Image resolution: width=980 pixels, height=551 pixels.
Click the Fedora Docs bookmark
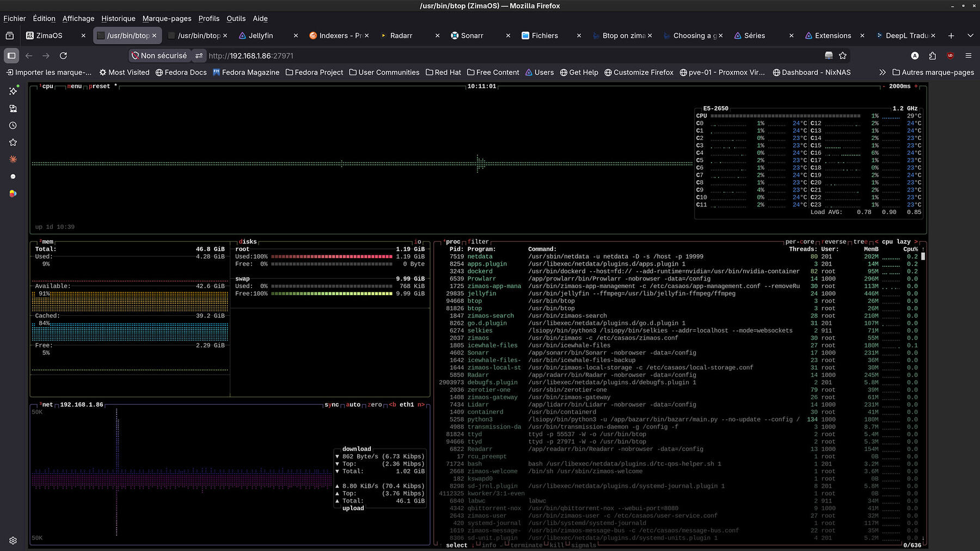coord(181,72)
